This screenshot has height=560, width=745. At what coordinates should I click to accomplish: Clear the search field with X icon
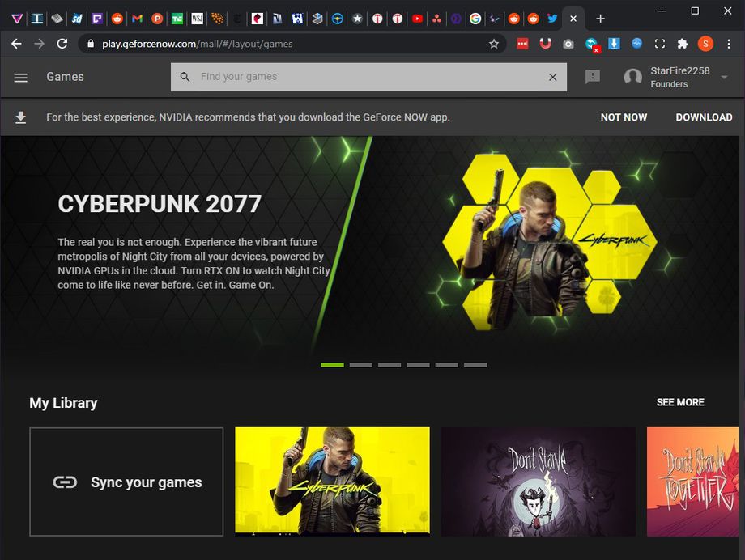click(x=553, y=77)
